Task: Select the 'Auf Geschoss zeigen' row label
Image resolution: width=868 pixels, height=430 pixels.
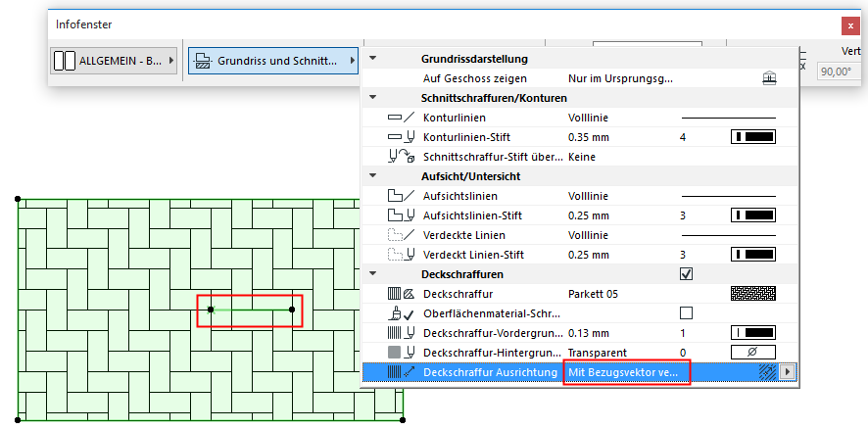Action: (475, 78)
